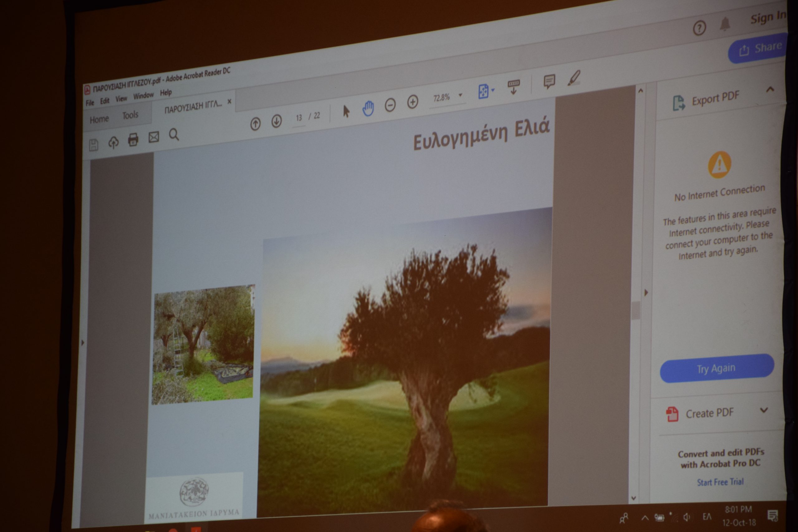Switch to the Home tab

point(99,119)
